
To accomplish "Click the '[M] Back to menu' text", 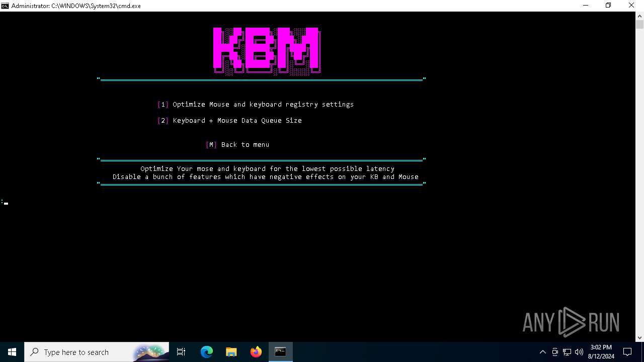I will pos(237,145).
